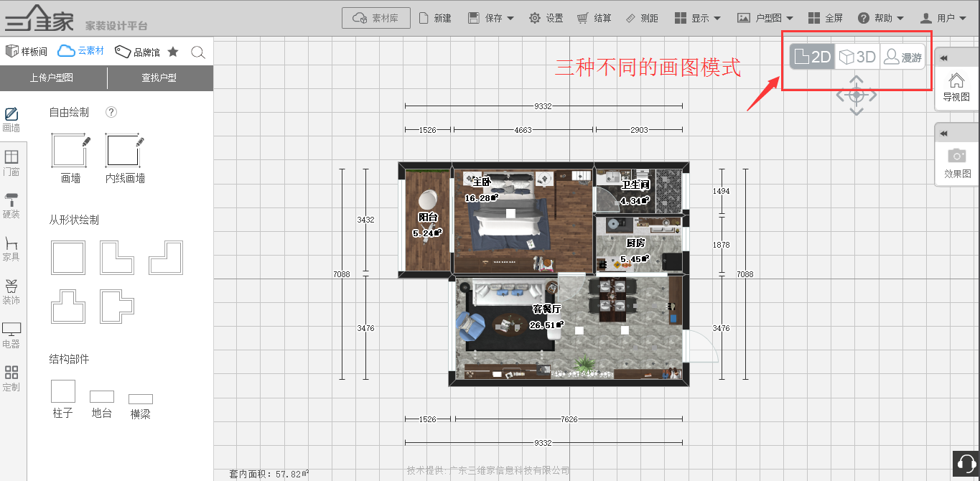The image size is (980, 481).
Task: Open the 家具 furniture sidebar category
Action: coord(11,248)
